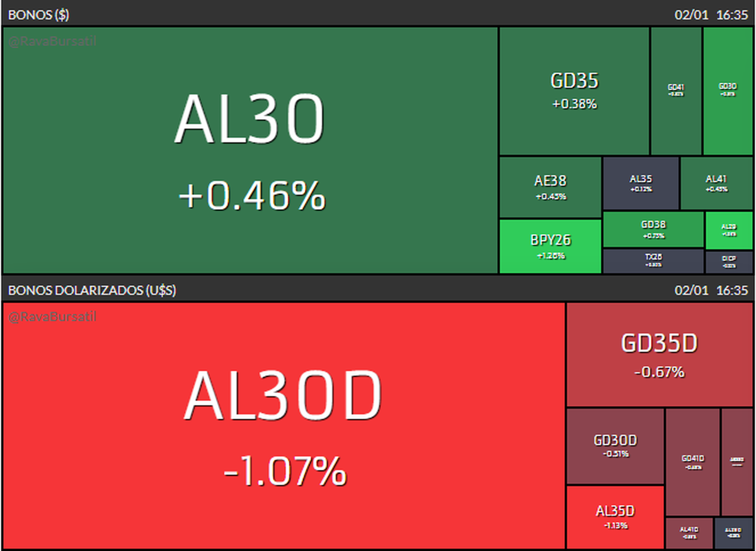Open the AL41 bond tile
Screen dimensions: 756x551
[x=716, y=183]
